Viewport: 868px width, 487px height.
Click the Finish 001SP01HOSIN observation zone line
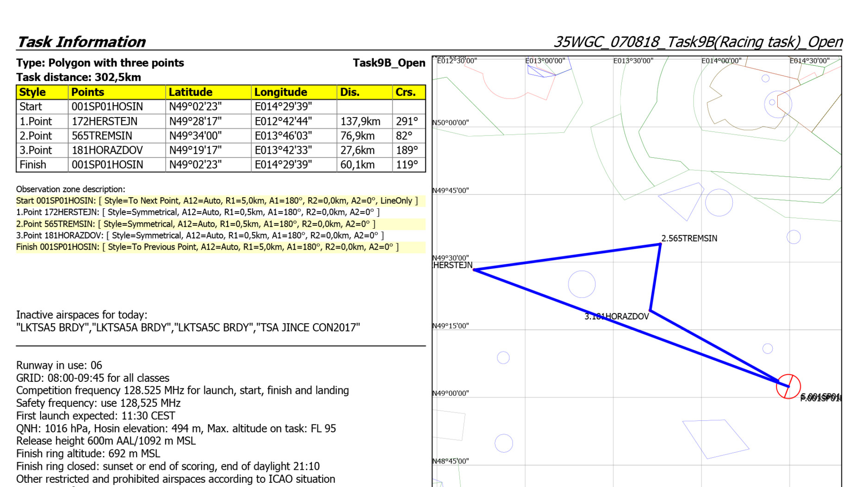click(207, 247)
